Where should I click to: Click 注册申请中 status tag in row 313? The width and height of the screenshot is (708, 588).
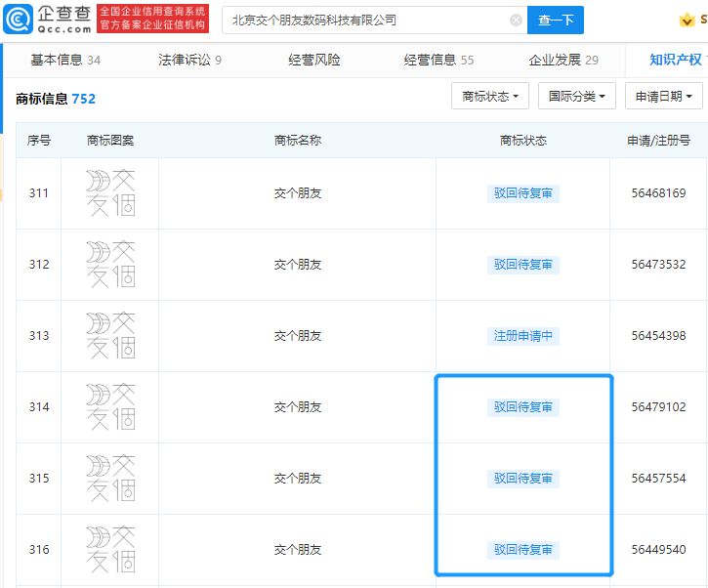[522, 336]
